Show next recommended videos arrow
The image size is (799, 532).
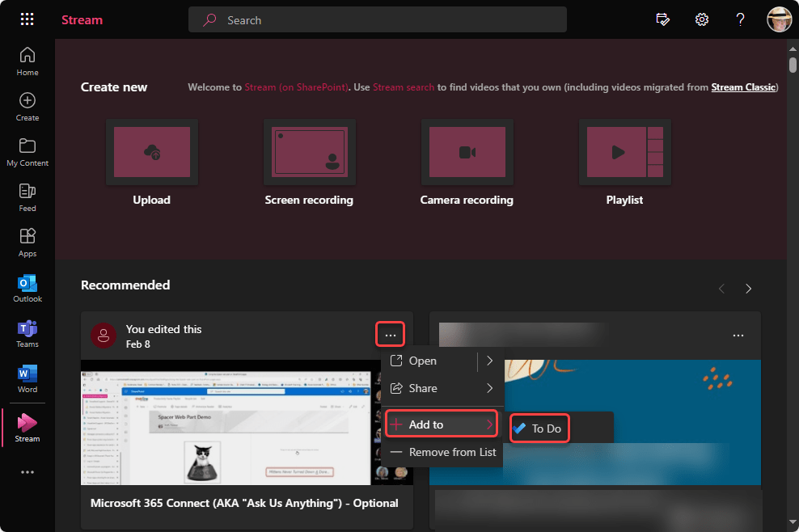749,289
